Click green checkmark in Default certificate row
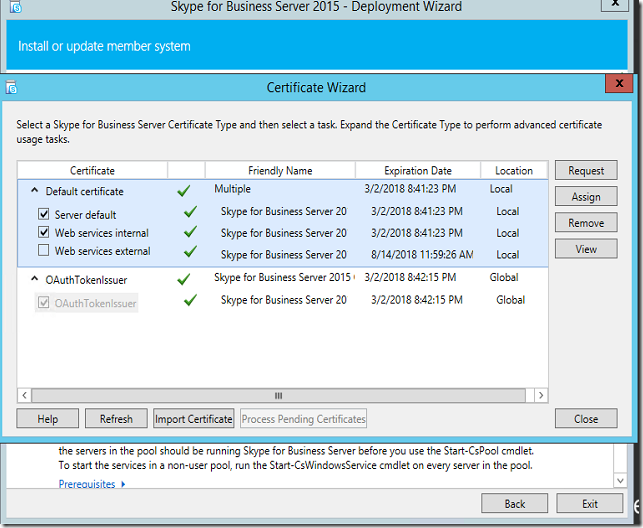The image size is (643, 528). tap(184, 190)
